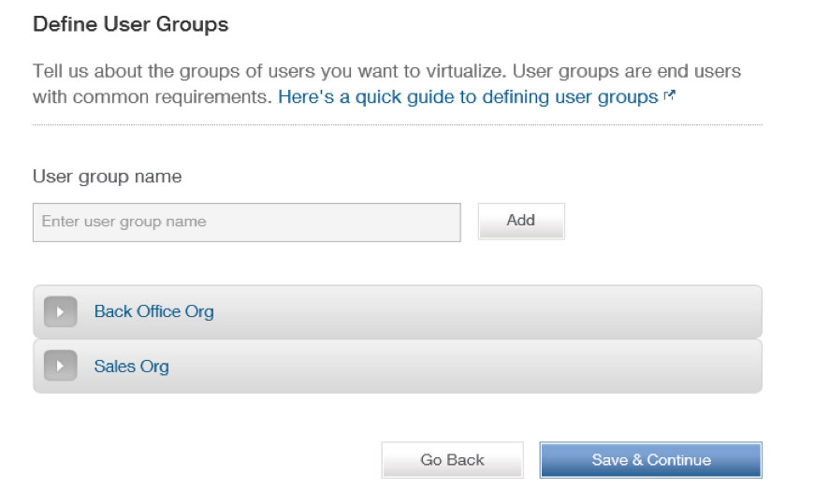Go Back to the previous step
The height and width of the screenshot is (504, 829).
click(453, 460)
